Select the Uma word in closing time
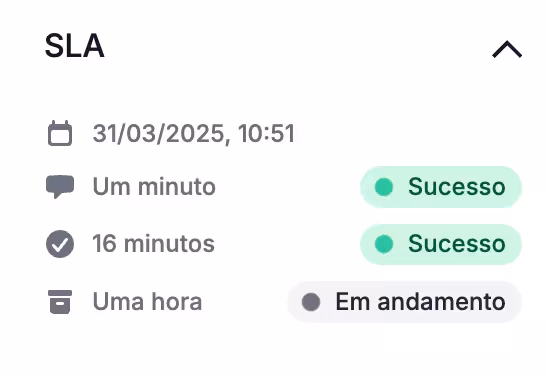The image size is (548, 374). point(119,302)
